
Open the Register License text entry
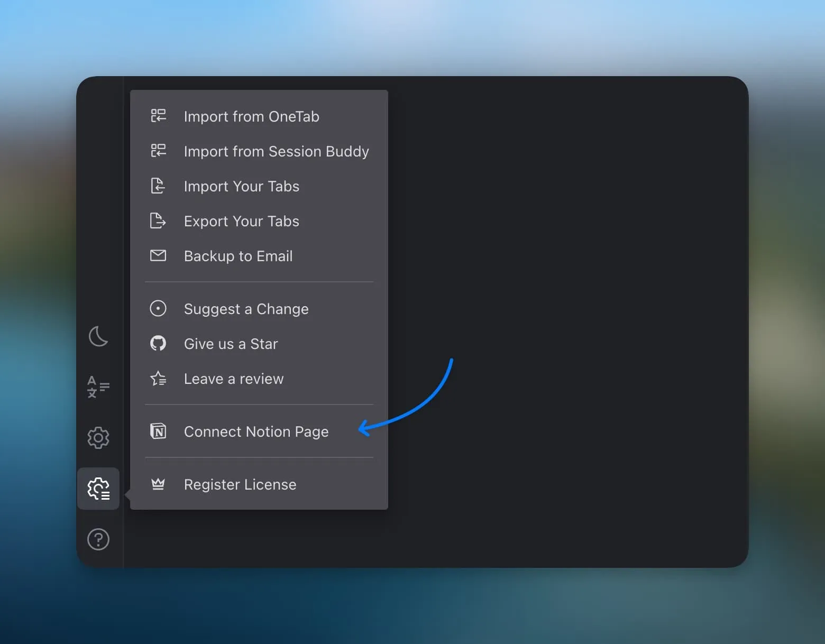tap(240, 484)
